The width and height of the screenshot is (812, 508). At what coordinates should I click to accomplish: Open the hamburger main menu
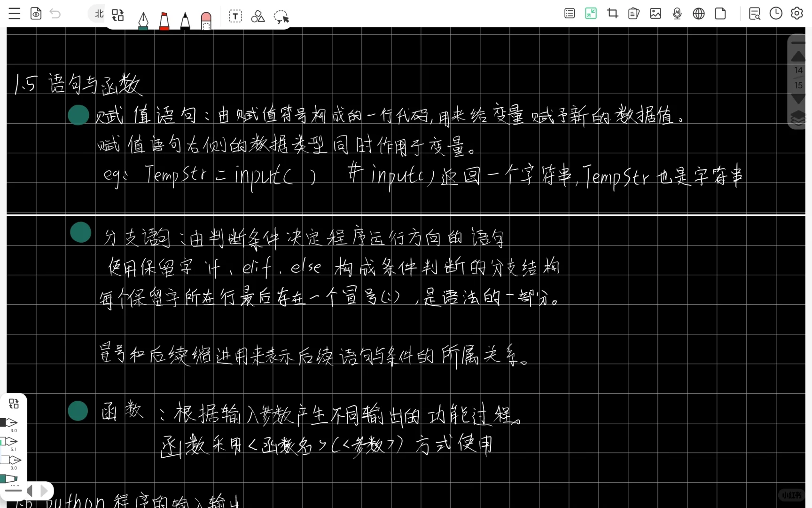click(14, 13)
